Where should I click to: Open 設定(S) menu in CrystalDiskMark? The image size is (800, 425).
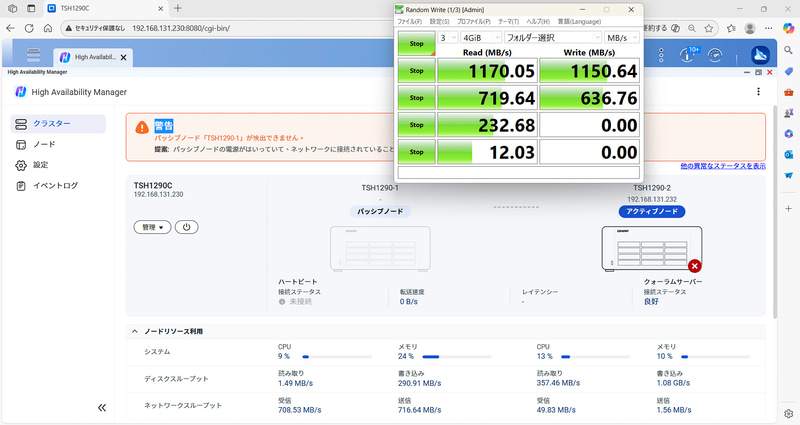(439, 21)
